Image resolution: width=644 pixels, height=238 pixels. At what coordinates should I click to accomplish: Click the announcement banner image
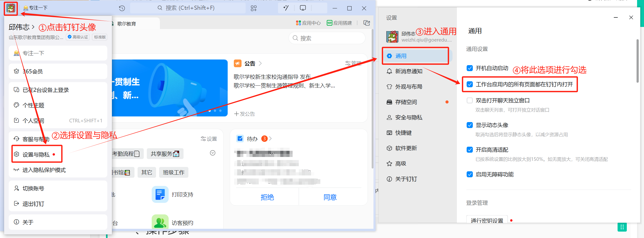point(170,88)
